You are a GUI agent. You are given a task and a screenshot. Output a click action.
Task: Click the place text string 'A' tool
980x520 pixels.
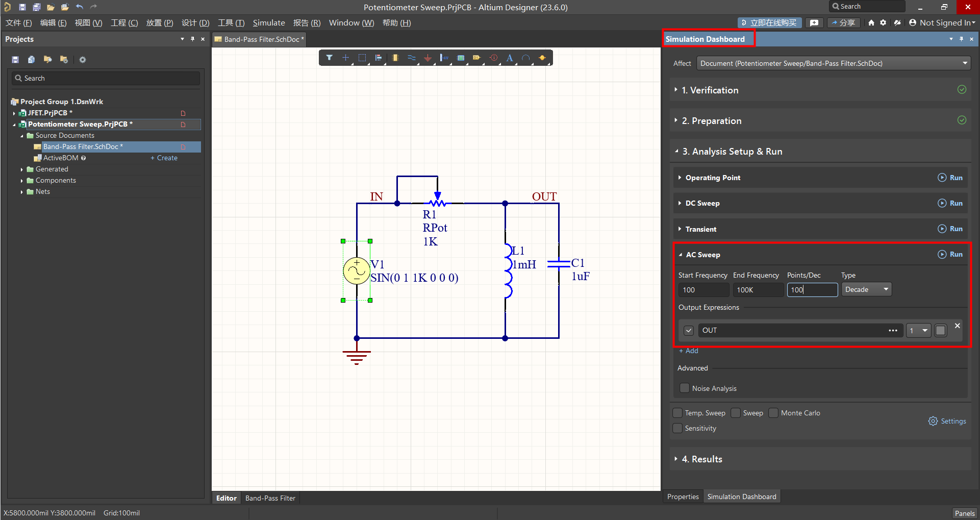pos(509,58)
